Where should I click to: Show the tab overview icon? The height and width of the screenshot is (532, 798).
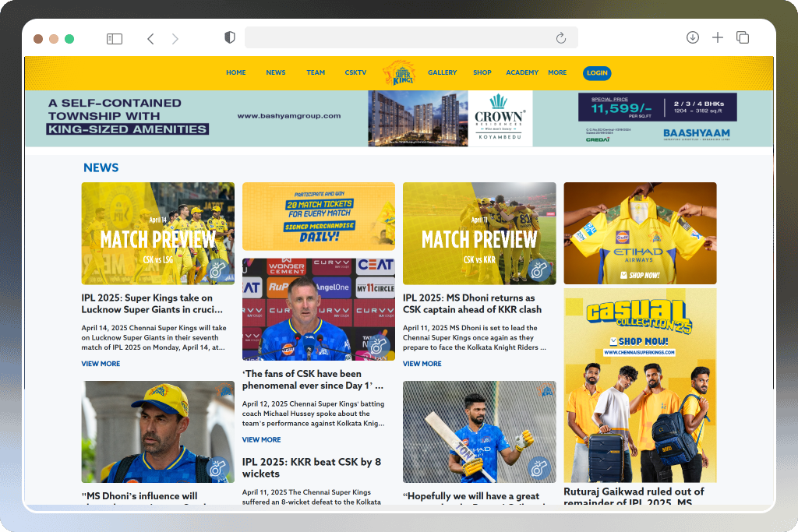[743, 37]
